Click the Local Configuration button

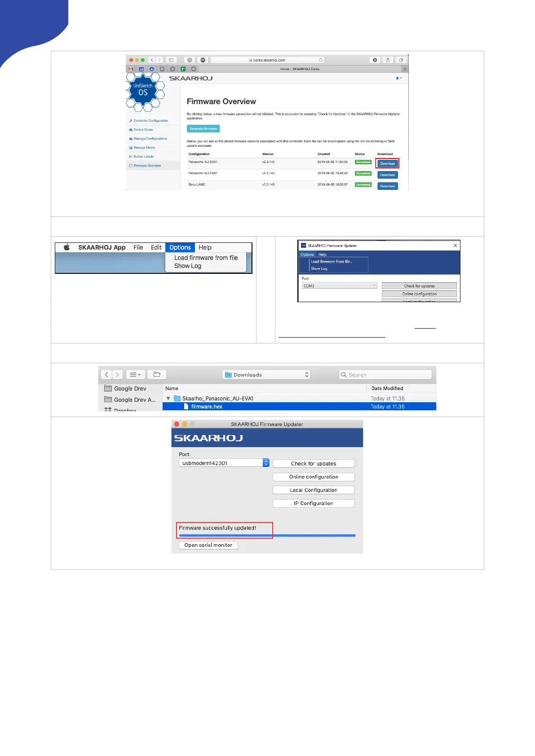click(314, 490)
